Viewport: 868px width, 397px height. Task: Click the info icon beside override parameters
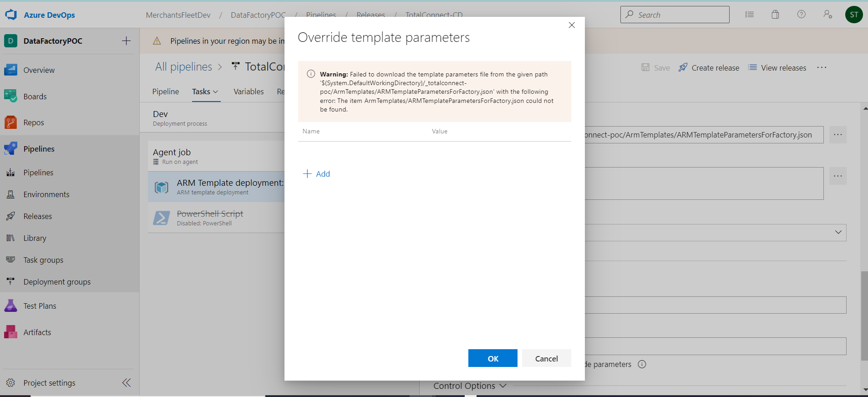pyautogui.click(x=642, y=364)
